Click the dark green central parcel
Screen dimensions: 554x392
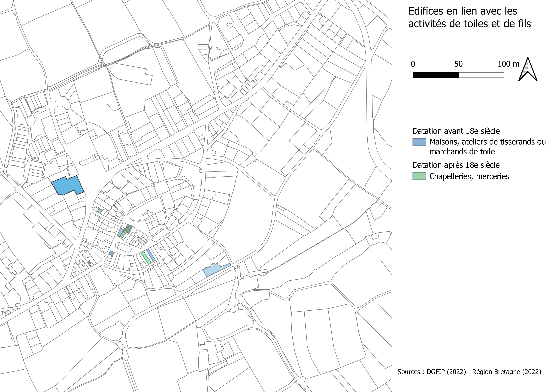[128, 229]
